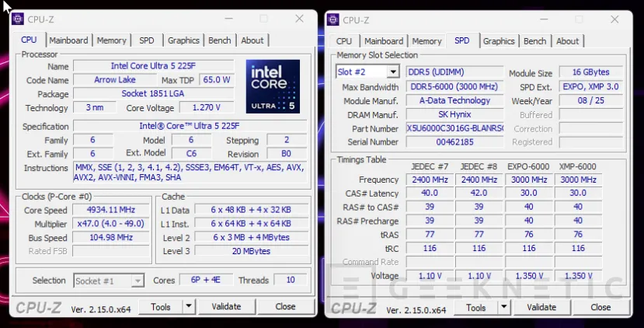Click the Level 2 cache 6 x 3 MB value
Image resolution: width=644 pixels, height=328 pixels.
point(252,238)
